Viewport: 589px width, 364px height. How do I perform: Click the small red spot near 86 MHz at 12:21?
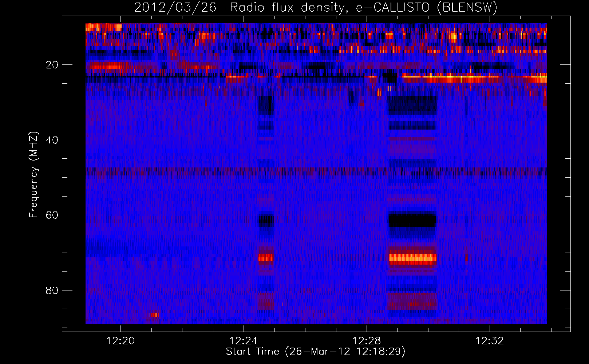154,315
